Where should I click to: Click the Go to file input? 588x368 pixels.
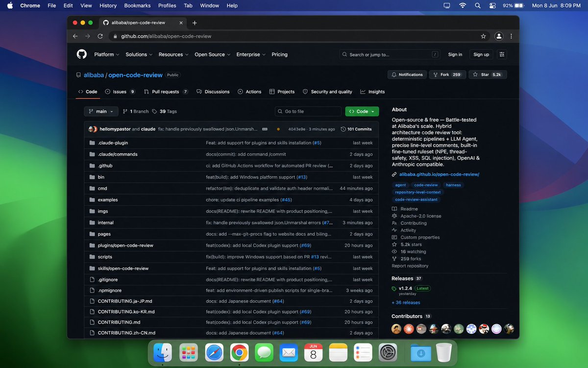coord(308,111)
